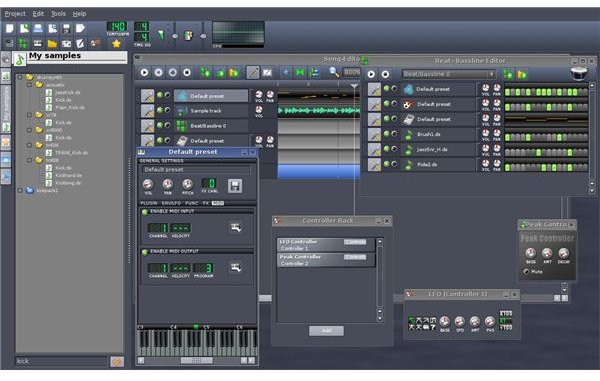Select edit mode icon next to pencil
Viewport: 600px width, 381px height.
[x=267, y=72]
